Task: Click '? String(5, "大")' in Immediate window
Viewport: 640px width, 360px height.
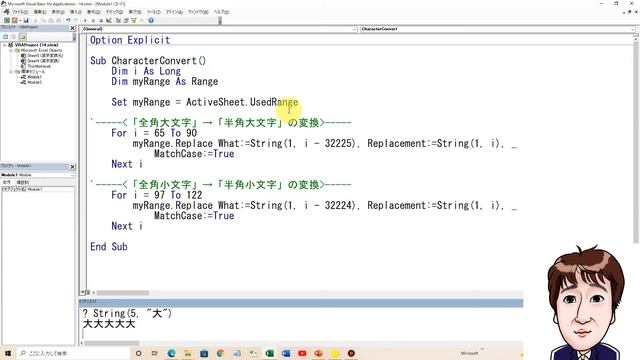Action: point(127,313)
